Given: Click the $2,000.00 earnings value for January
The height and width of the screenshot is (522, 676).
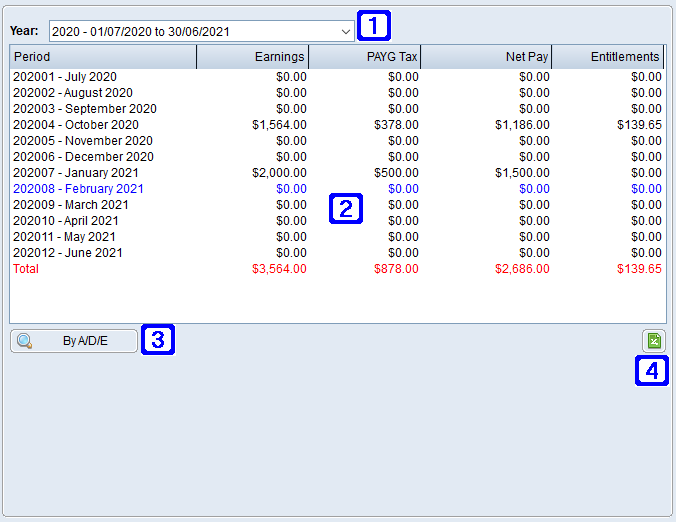Looking at the screenshot, I should click(279, 172).
